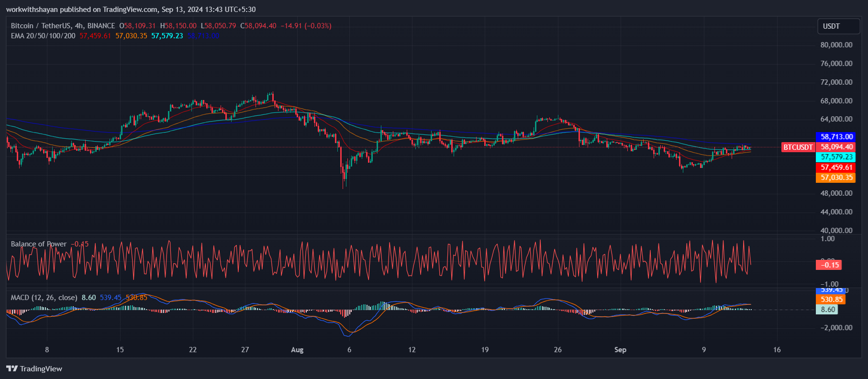Click the 80,000.00 price scale level

coord(836,45)
